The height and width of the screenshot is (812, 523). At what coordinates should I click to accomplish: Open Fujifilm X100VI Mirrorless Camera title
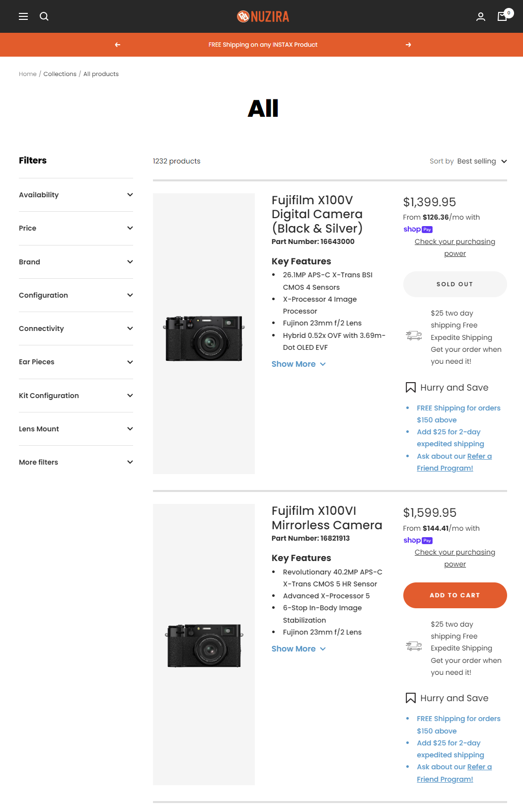tap(327, 518)
